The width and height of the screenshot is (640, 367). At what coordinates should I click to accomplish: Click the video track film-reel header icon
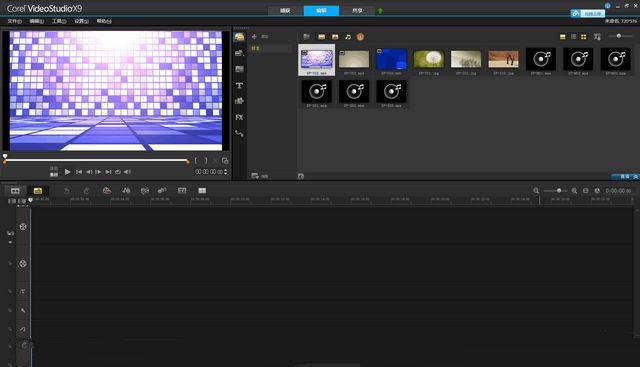coord(23,227)
